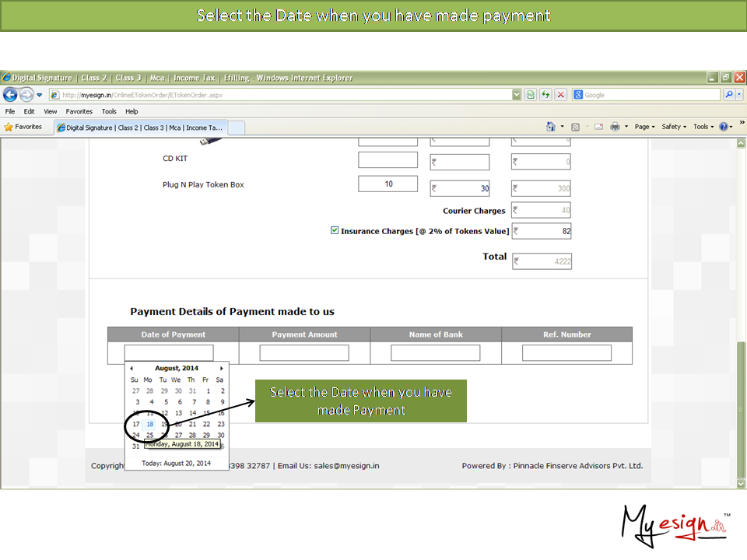
Task: Expand the Page dropdown menu
Action: coord(644,127)
